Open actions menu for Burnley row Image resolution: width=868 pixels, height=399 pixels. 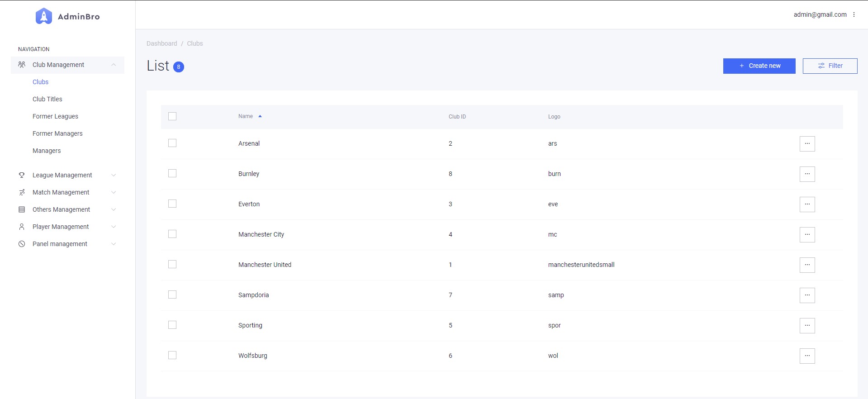807,174
